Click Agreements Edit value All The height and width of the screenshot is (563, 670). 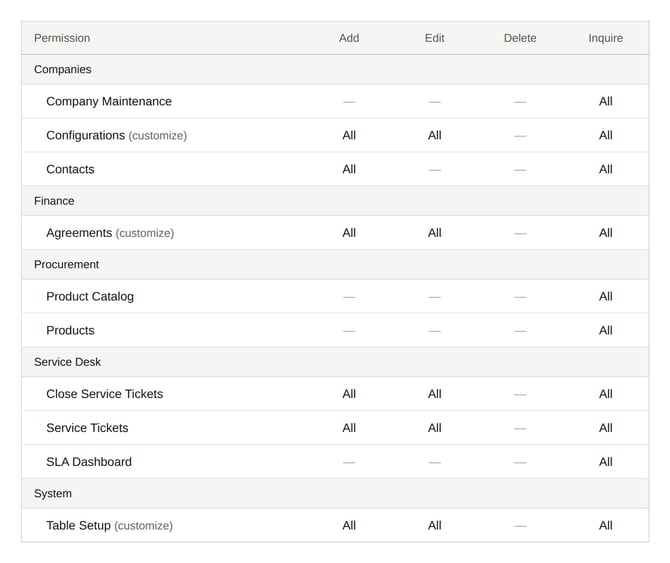pyautogui.click(x=435, y=233)
